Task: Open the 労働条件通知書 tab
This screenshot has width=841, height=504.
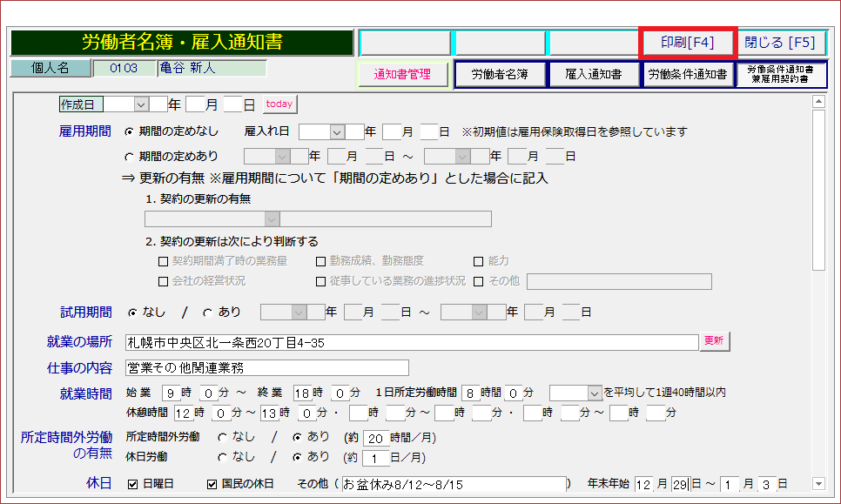Action: 687,75
